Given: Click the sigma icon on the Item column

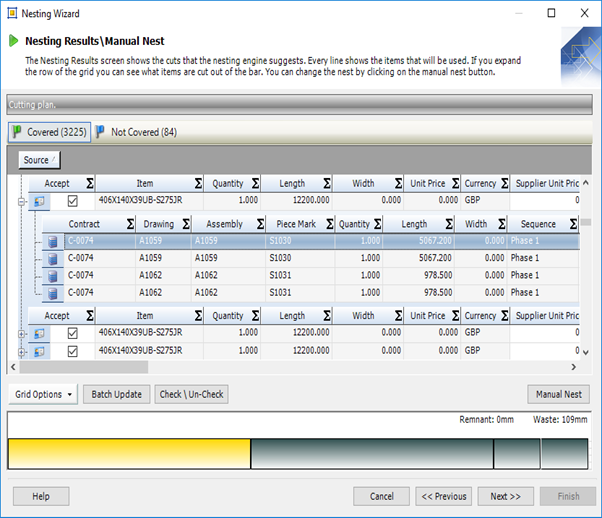Looking at the screenshot, I should (199, 184).
